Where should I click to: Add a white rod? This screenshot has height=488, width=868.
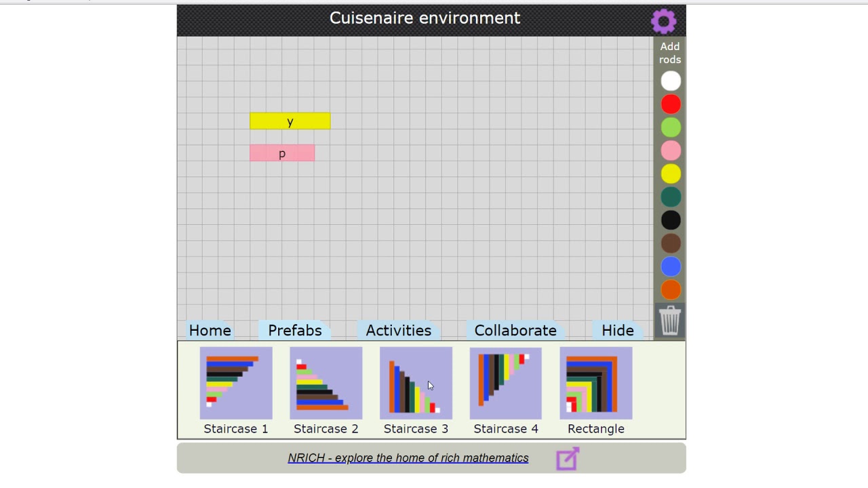click(671, 81)
